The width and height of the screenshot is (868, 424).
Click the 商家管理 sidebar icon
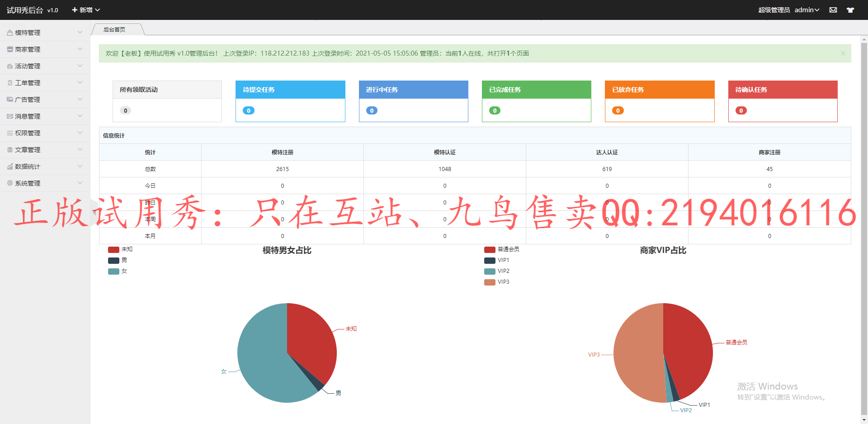(10, 49)
